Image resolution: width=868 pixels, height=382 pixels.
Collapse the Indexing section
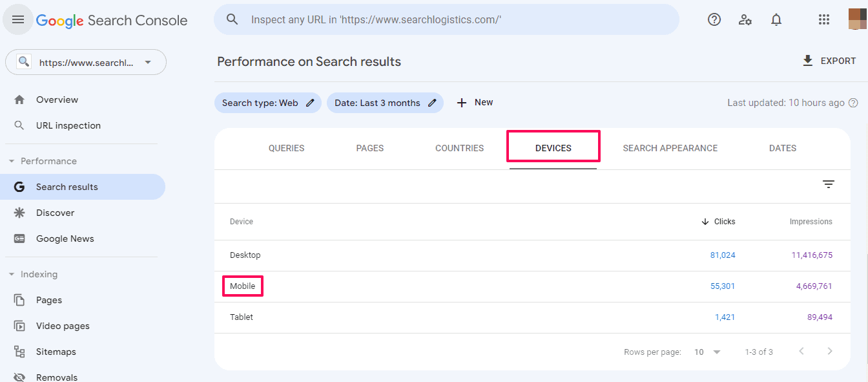(x=12, y=274)
